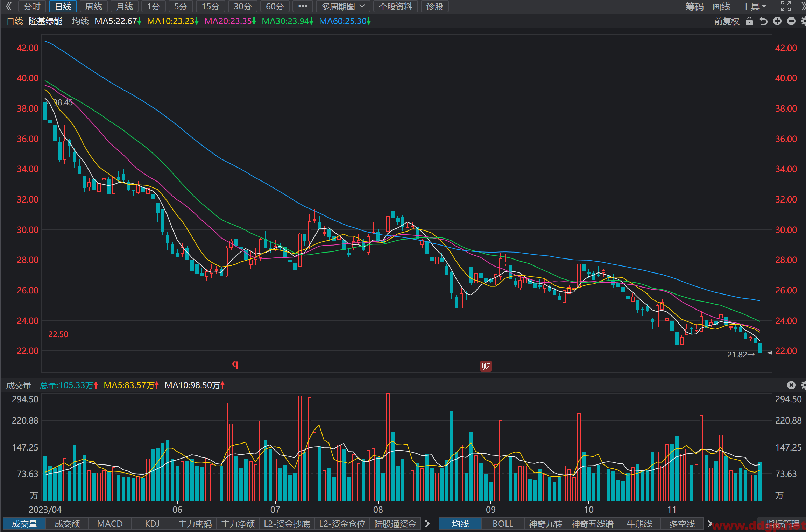This screenshot has height=532, width=806.
Task: Click the left double-chevron back icon
Action: (8, 6)
